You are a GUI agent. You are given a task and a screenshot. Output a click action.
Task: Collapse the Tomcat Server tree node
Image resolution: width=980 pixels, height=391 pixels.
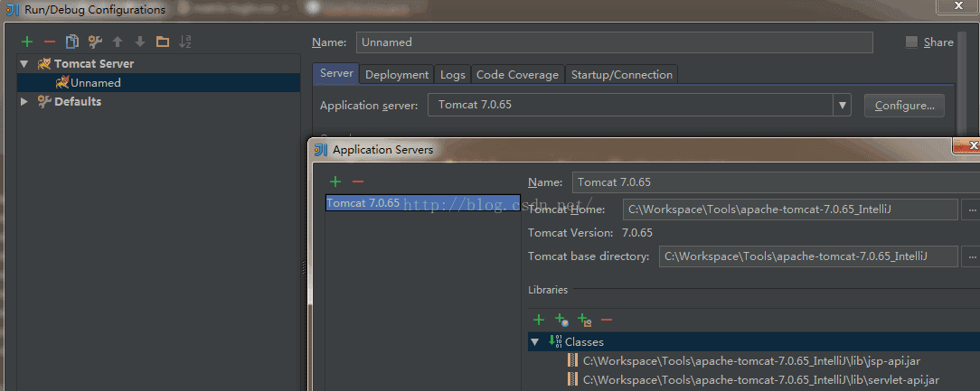24,64
